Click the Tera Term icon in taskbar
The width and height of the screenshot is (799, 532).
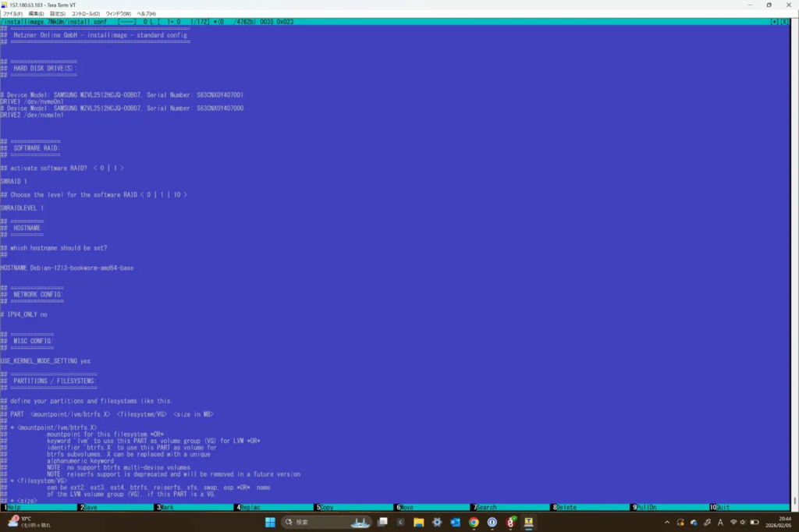[x=529, y=522]
